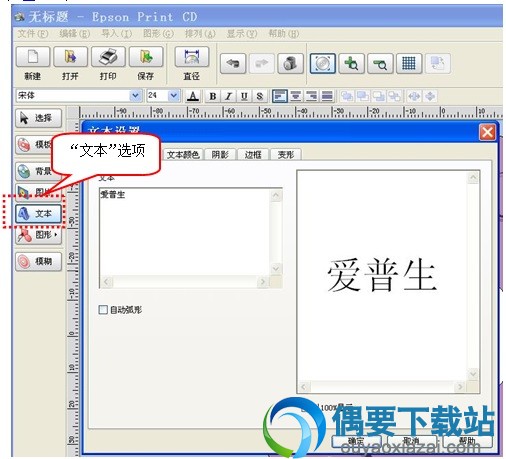The width and height of the screenshot is (506, 459).
Task: Toggle Underline formatting
Action: point(244,96)
